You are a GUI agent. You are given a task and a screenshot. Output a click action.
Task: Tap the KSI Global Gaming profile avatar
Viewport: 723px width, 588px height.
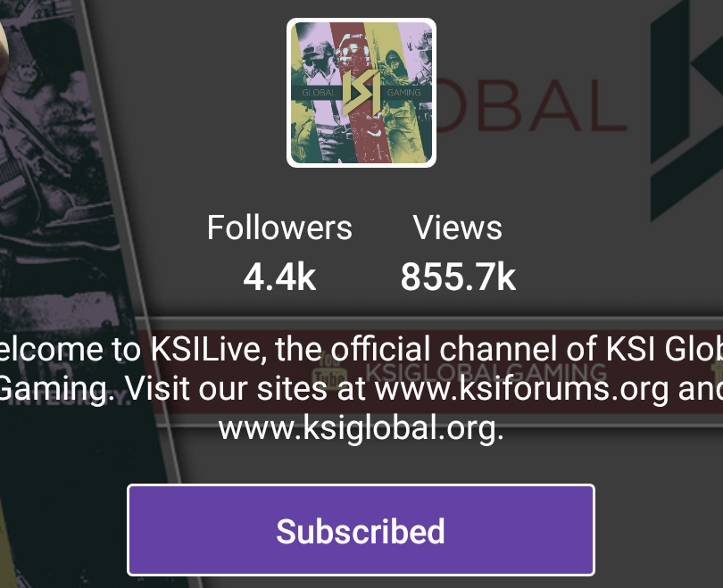(x=361, y=93)
